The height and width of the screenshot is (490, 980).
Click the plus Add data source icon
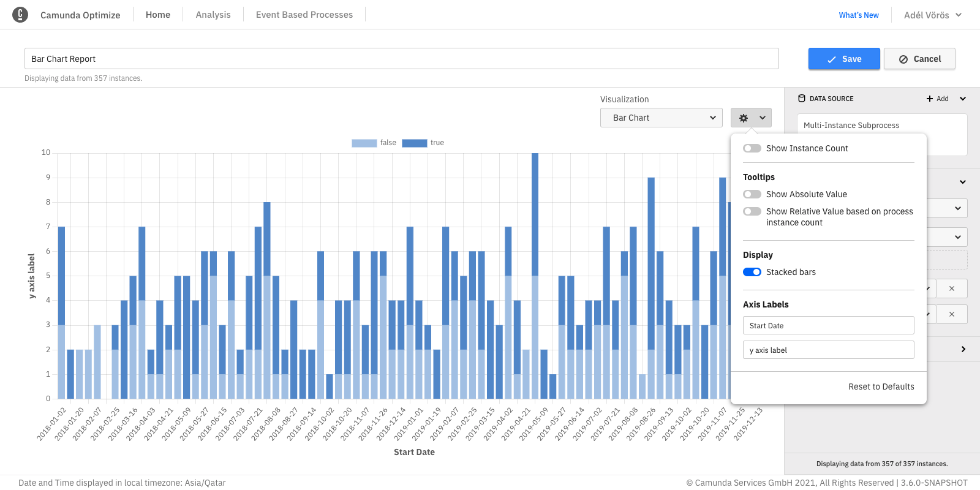930,99
